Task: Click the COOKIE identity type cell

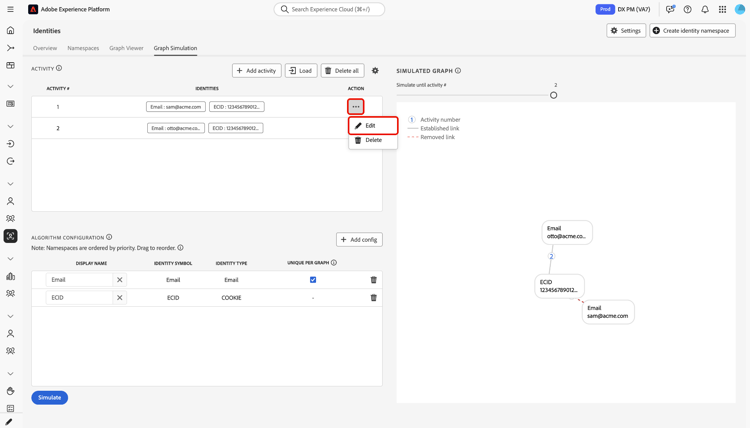Action: tap(232, 297)
